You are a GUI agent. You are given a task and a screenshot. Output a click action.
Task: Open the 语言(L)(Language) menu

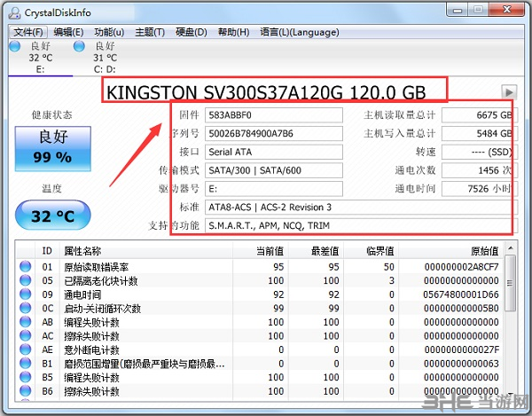(300, 32)
